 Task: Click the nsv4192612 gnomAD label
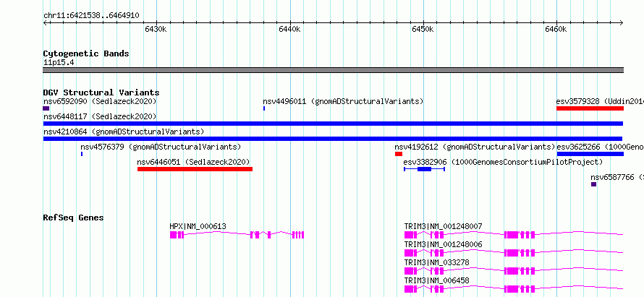[475, 147]
